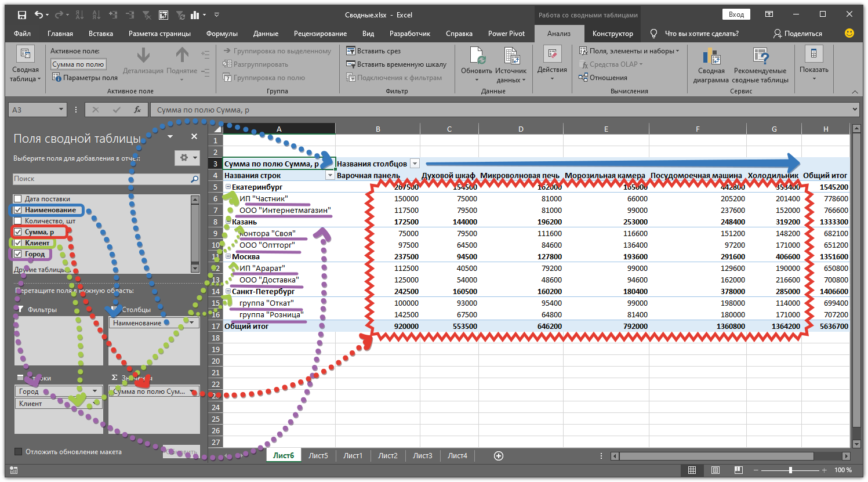Click the Поиск field search box
Image resolution: width=868 pixels, height=482 pixels.
pos(101,179)
